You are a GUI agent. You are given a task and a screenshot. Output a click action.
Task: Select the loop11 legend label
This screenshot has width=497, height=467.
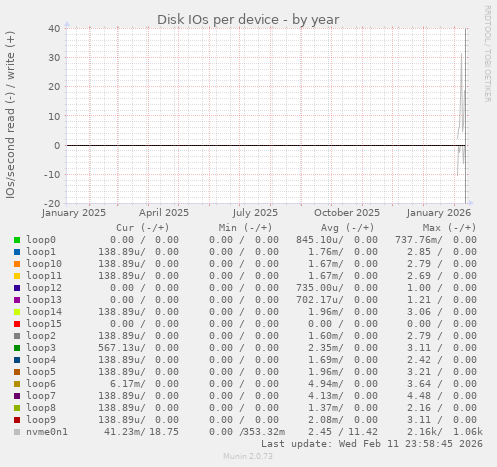click(44, 276)
